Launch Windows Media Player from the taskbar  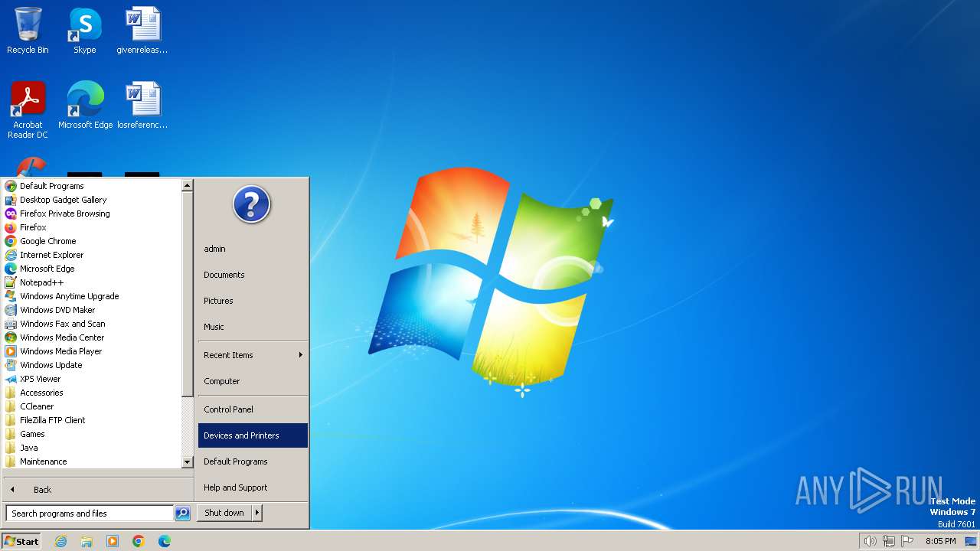click(x=113, y=541)
